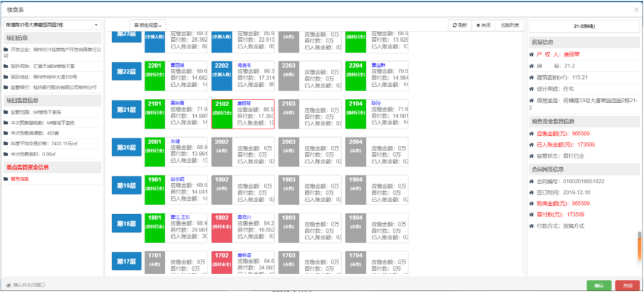Click the house icon beside 合同编号
The height and width of the screenshot is (292, 644).
tap(531, 181)
